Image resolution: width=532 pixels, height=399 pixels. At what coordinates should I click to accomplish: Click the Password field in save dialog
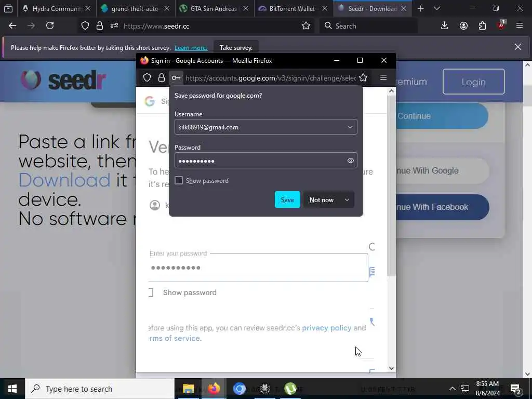click(x=265, y=161)
